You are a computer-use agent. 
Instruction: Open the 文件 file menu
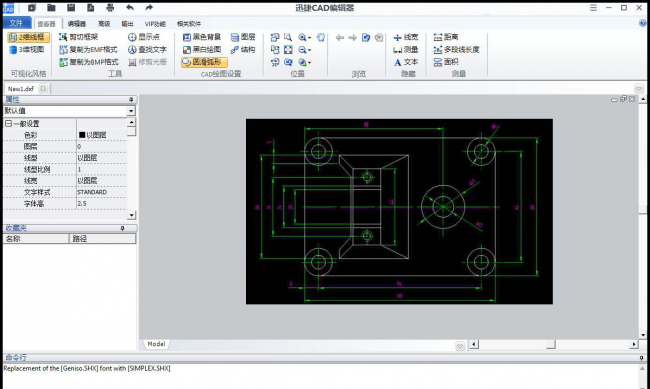(x=17, y=23)
